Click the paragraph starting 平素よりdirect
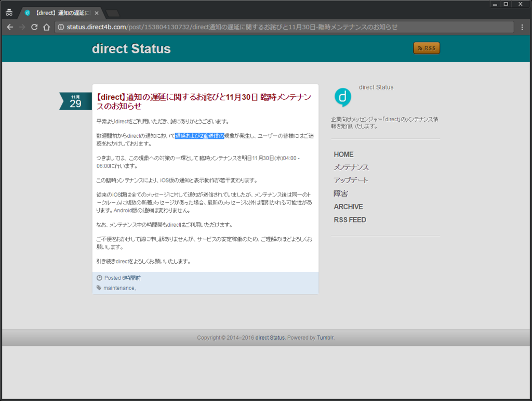 (163, 122)
